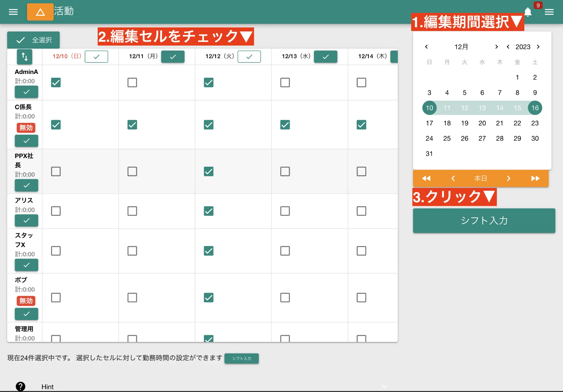Click the orange triangle app logo

(40, 12)
